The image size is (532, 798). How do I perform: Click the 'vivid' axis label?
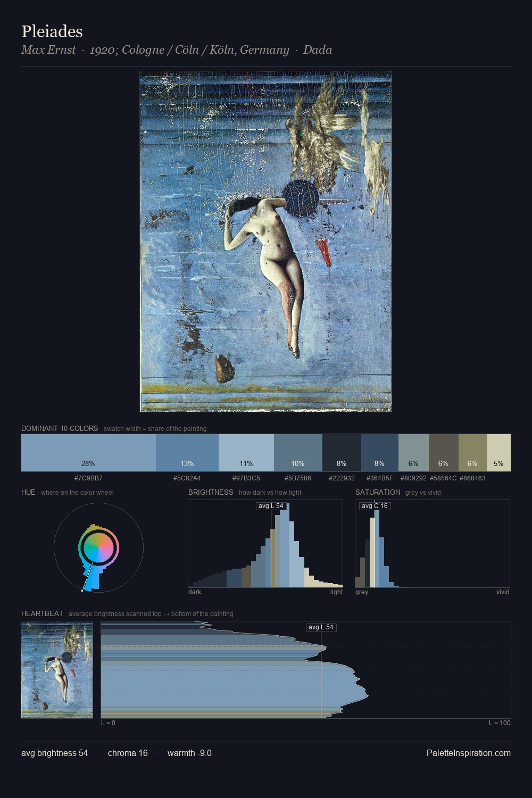click(x=503, y=592)
